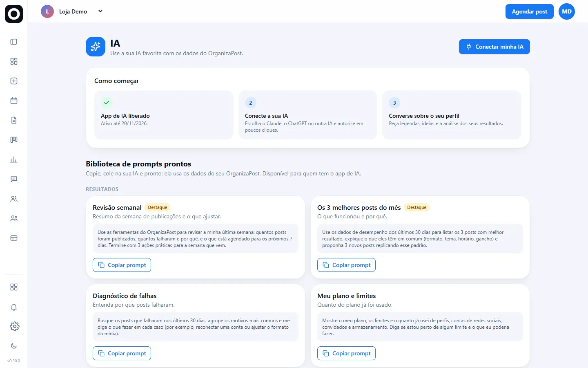Click the green checkmark on App de IA liberado
Image resolution: width=588 pixels, height=368 pixels.
click(107, 103)
